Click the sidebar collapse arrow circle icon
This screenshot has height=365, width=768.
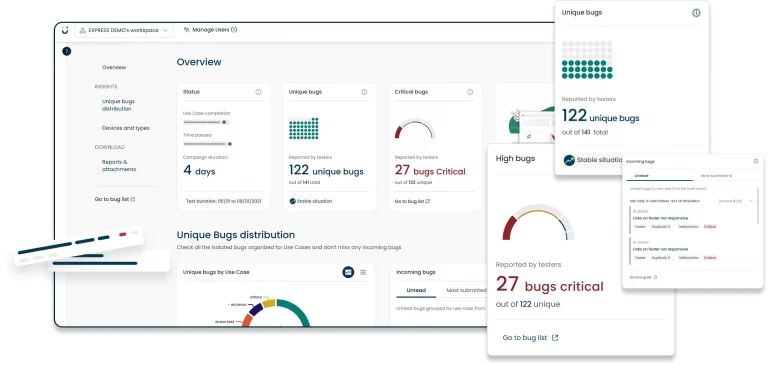(x=67, y=51)
